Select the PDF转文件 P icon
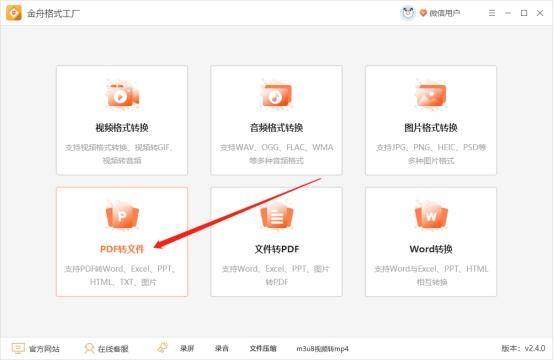The image size is (554, 360). point(122,215)
